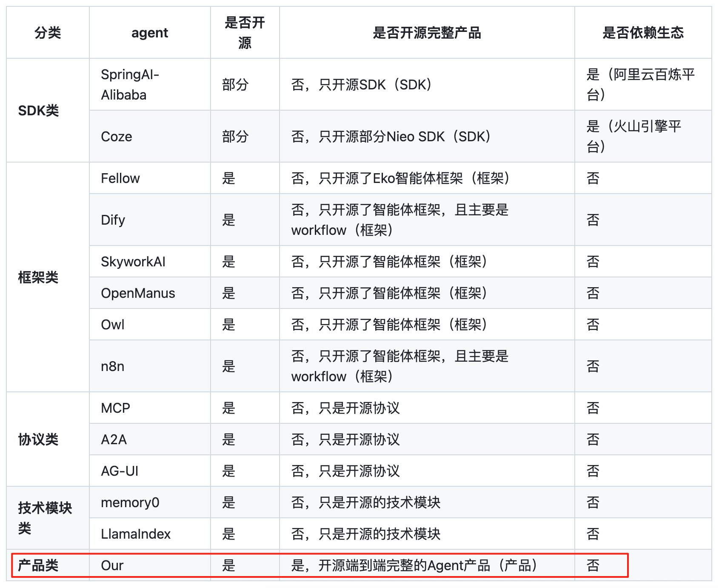Click the Eko智能体框架 description in Fellow row
This screenshot has width=719, height=588.
click(401, 178)
